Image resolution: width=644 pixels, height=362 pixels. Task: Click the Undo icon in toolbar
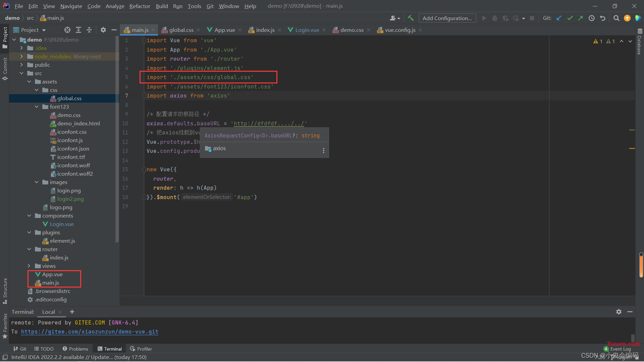pyautogui.click(x=603, y=18)
